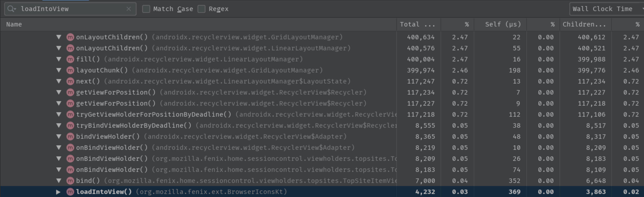This screenshot has height=197, width=644.
Task: Select the next() LayoutState row
Action: pos(213,81)
